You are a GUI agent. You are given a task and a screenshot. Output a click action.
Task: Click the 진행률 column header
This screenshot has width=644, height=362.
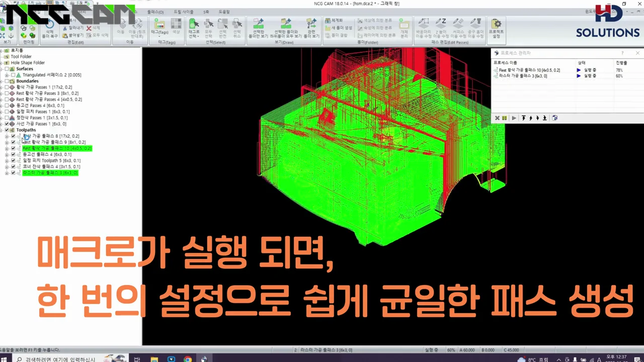coord(621,62)
